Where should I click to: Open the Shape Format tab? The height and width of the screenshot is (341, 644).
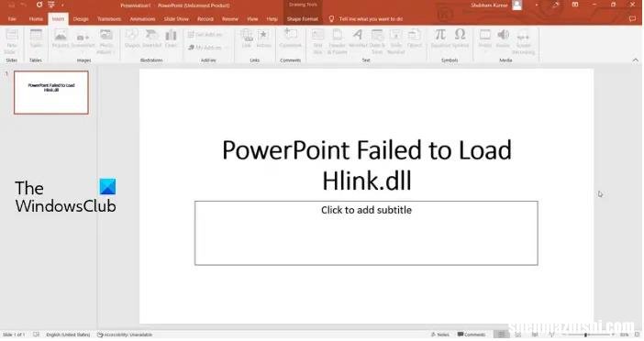[303, 19]
